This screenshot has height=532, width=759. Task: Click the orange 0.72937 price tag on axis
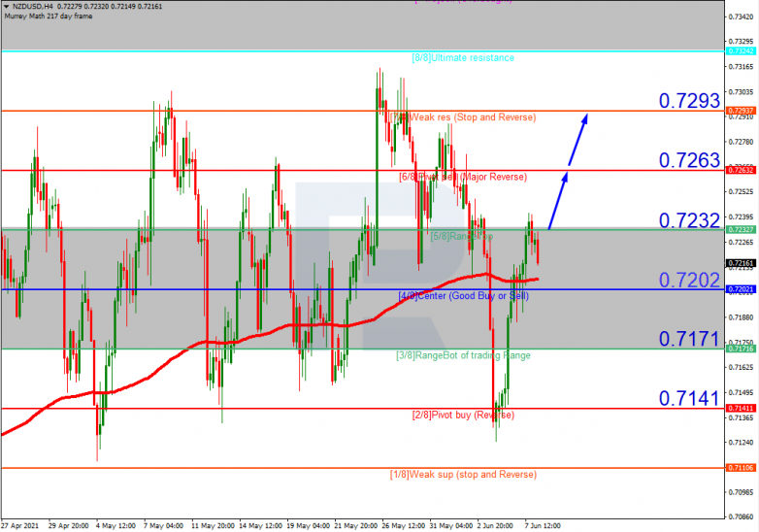tap(741, 111)
